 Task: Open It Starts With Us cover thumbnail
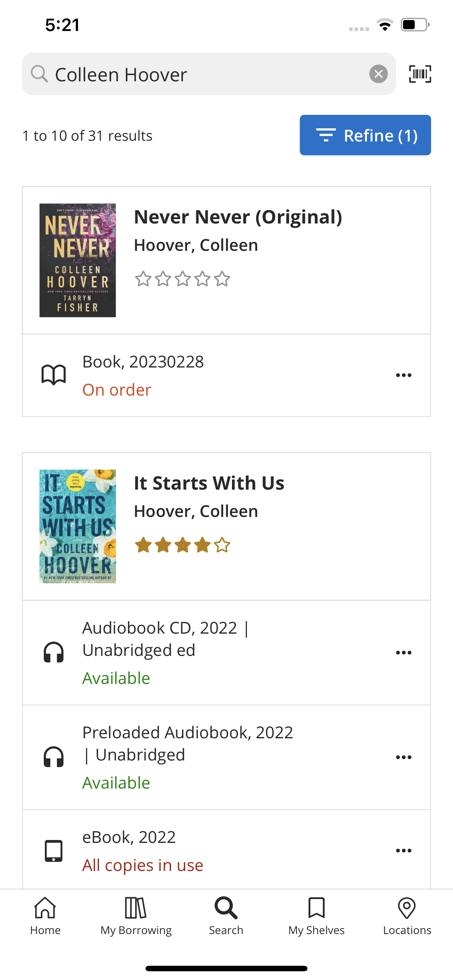(78, 526)
